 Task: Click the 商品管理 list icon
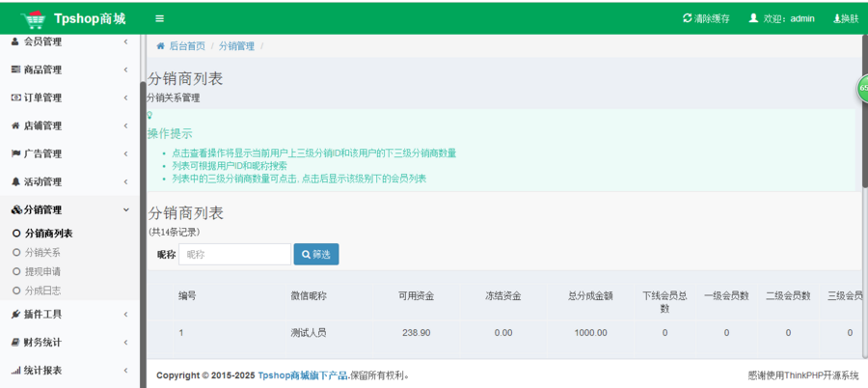tap(15, 69)
